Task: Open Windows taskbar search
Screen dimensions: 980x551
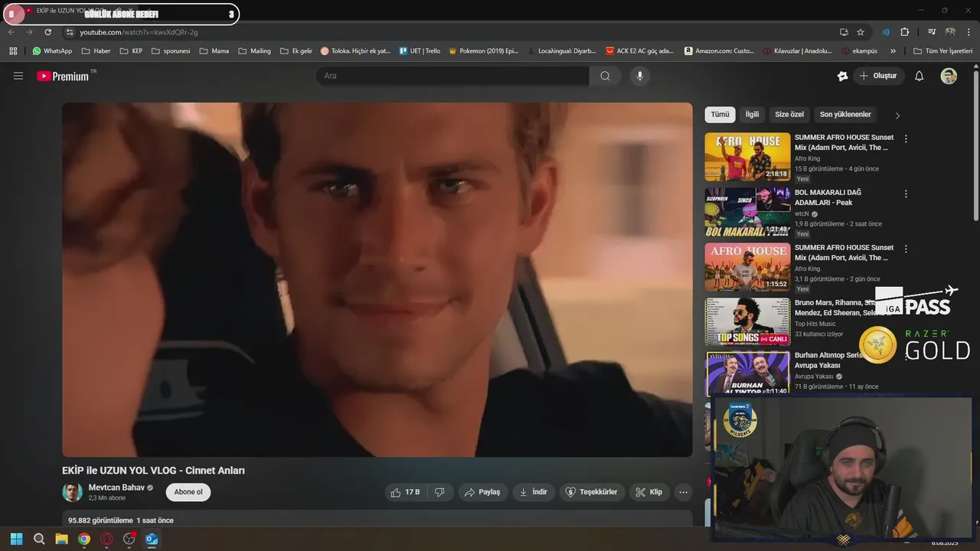Action: click(x=39, y=539)
